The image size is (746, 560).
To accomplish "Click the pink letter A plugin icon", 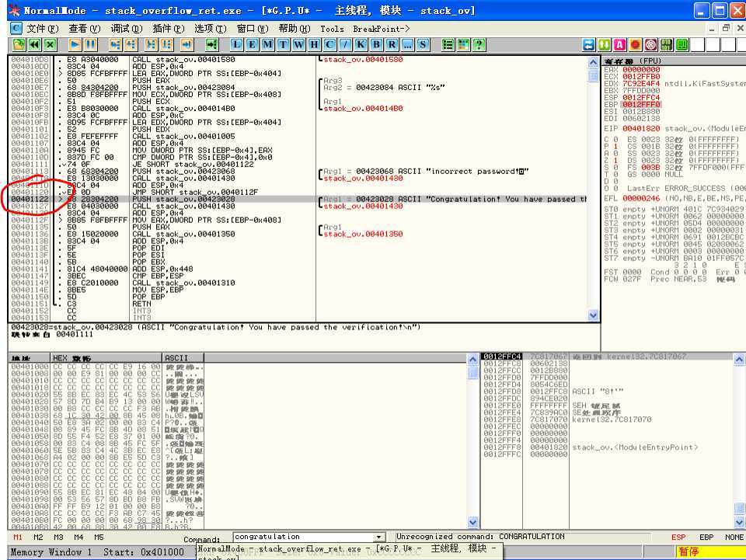I will (x=619, y=45).
